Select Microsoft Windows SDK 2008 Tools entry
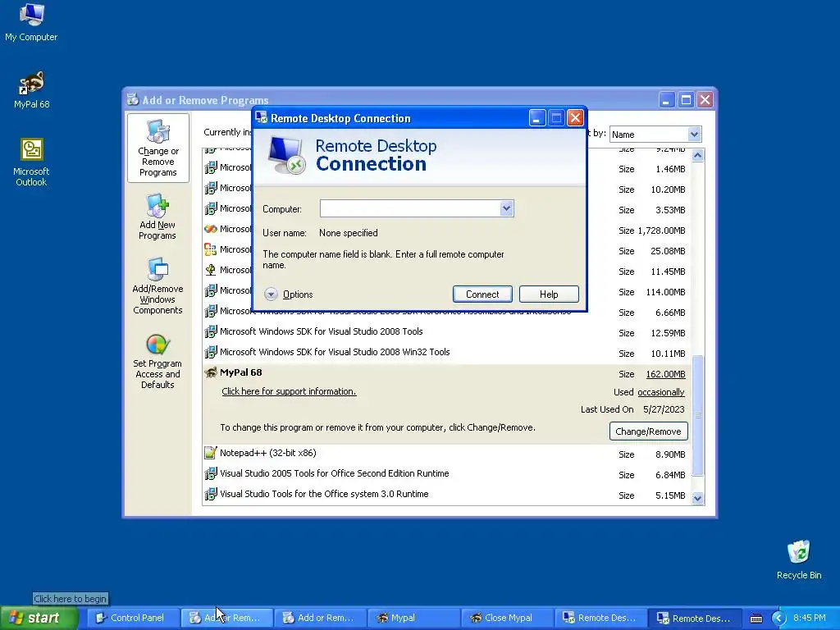840x630 pixels. pos(446,332)
